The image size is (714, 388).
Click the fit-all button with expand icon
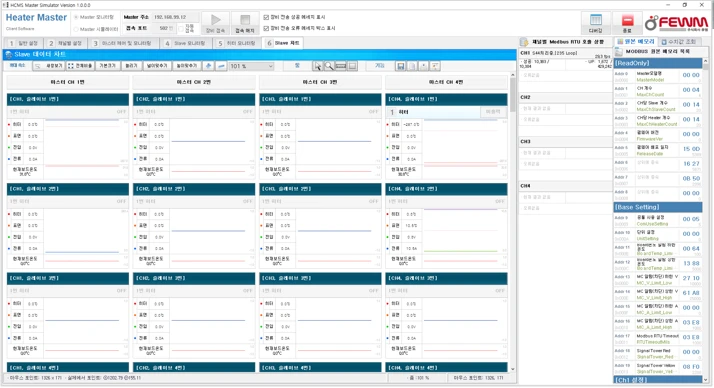pos(80,66)
